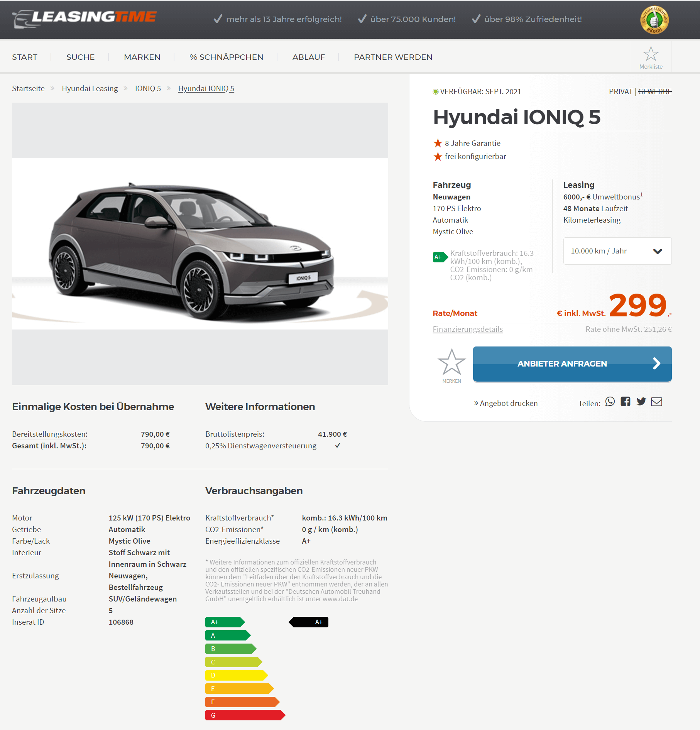The width and height of the screenshot is (700, 730).
Task: Click the '6000,- € Umweltbonus' text
Action: [603, 196]
